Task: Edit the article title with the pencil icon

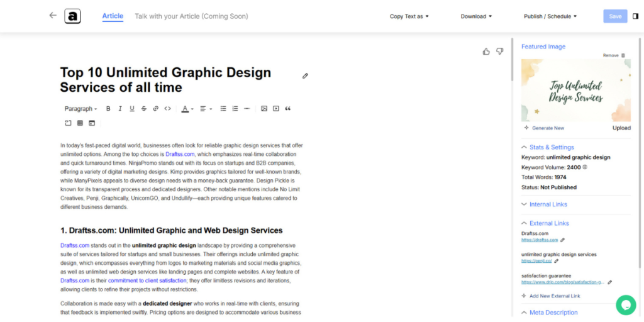Action: [305, 76]
